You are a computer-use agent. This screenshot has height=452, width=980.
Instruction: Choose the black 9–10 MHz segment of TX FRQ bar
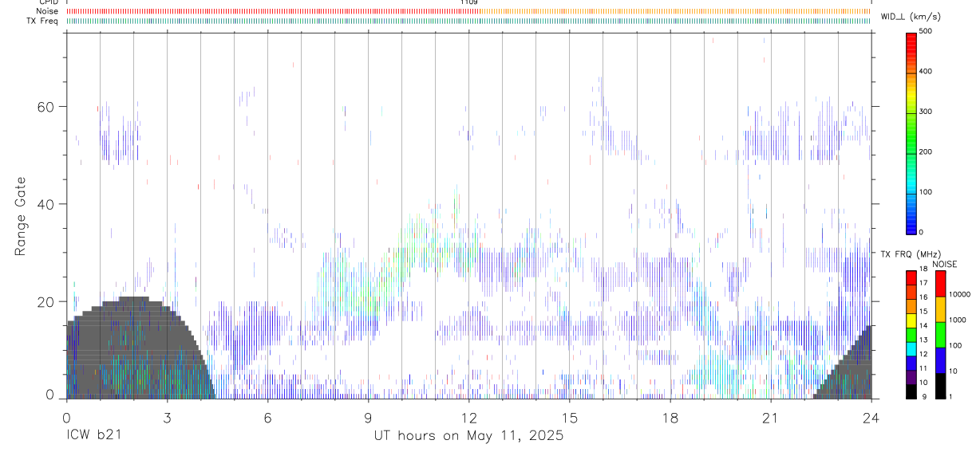pyautogui.click(x=911, y=391)
